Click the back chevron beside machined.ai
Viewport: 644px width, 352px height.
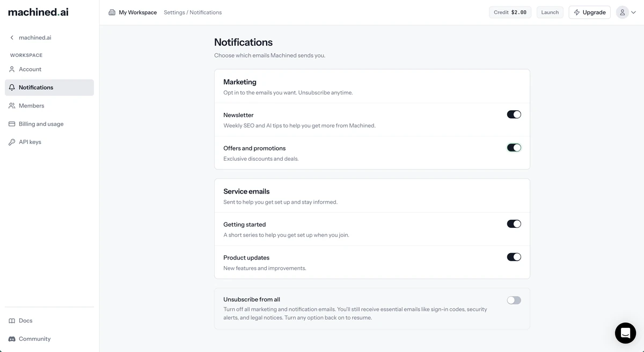pyautogui.click(x=12, y=38)
